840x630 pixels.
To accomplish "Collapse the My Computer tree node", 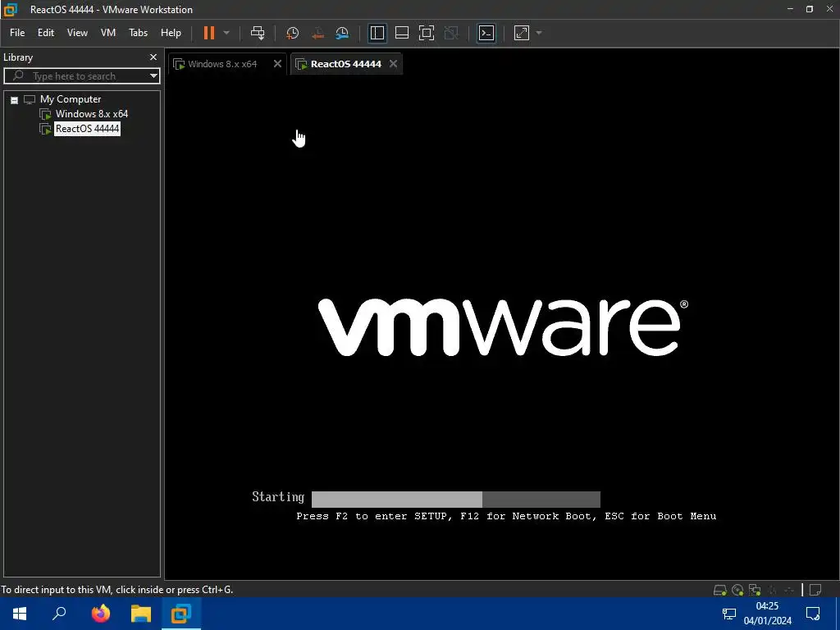I will click(15, 100).
